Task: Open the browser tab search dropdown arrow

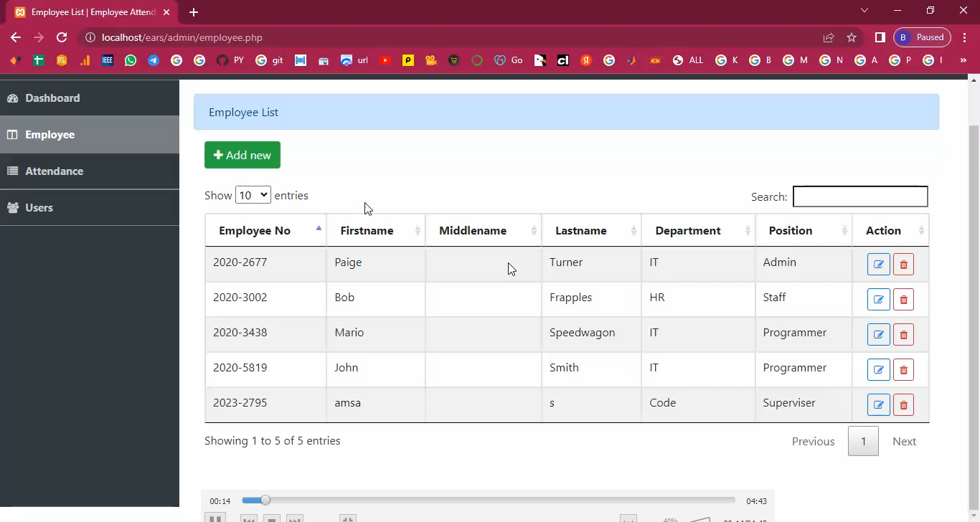Action: point(864,11)
